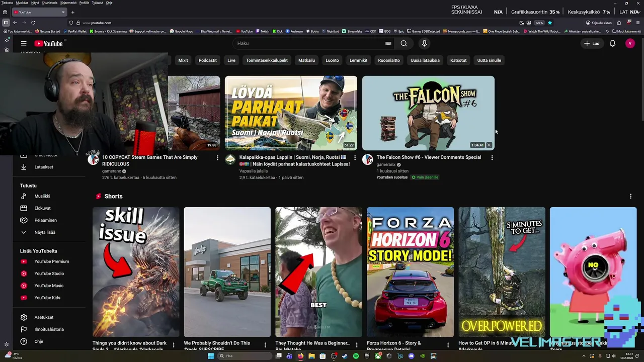Click the gameranx channel name under 10 COPYCAT
Viewport: 644px width, 362px height.
point(112,171)
